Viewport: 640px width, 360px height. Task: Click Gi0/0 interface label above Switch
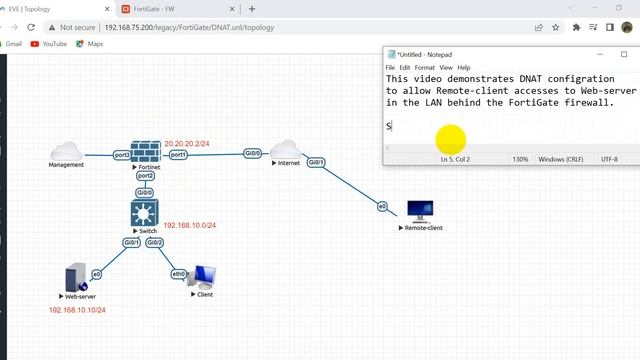click(144, 192)
